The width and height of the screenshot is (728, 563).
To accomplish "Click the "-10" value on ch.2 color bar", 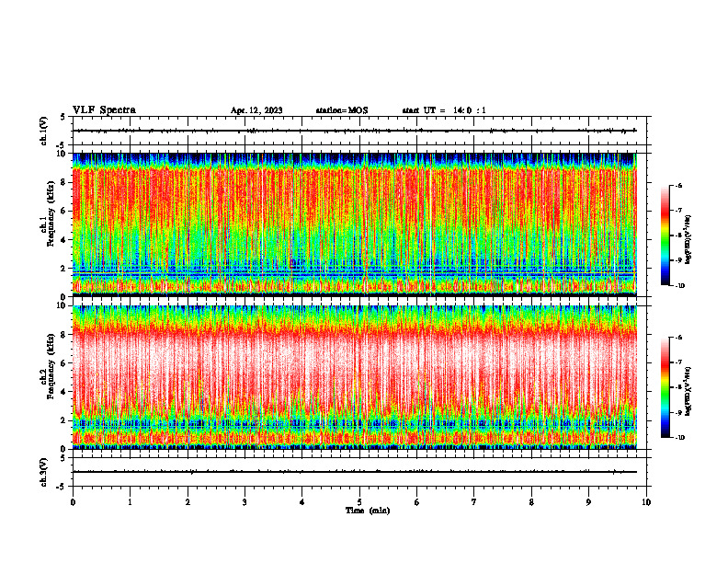I will point(679,437).
